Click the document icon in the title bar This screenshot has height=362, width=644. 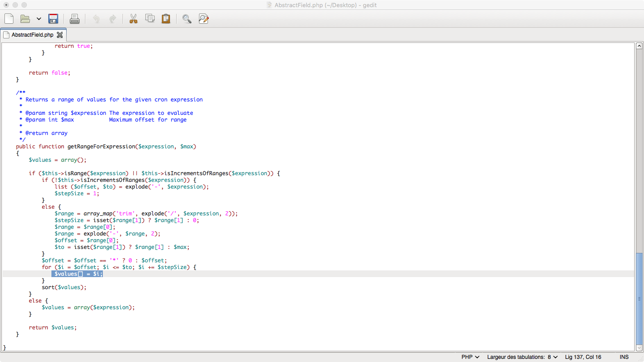pos(269,5)
